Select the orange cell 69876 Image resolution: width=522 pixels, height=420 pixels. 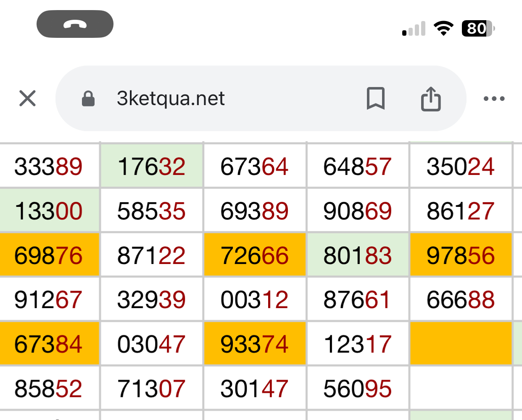pyautogui.click(x=49, y=256)
